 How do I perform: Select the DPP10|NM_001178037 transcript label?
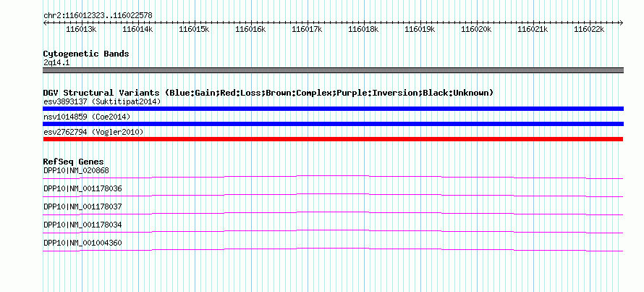tap(82, 207)
